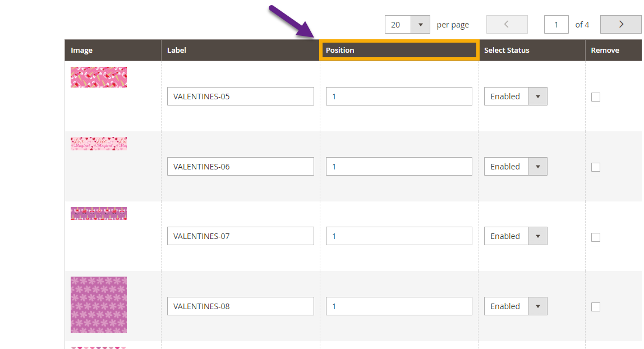644x349 pixels.
Task: Click the Label field for VALENTINES-07
Action: (x=240, y=236)
